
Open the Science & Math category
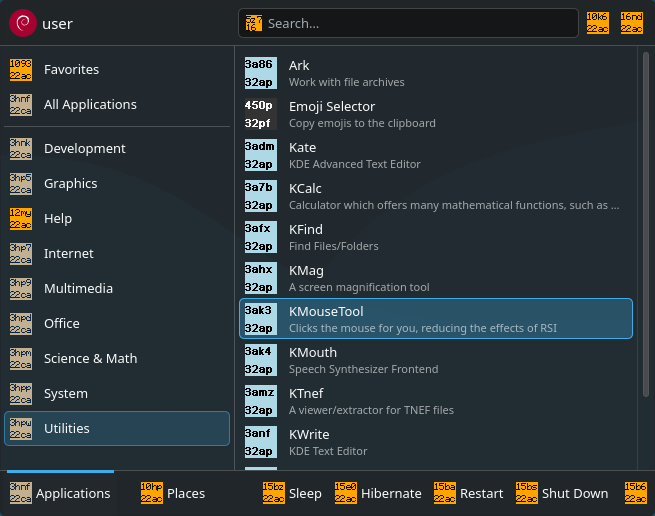pyautogui.click(x=117, y=358)
